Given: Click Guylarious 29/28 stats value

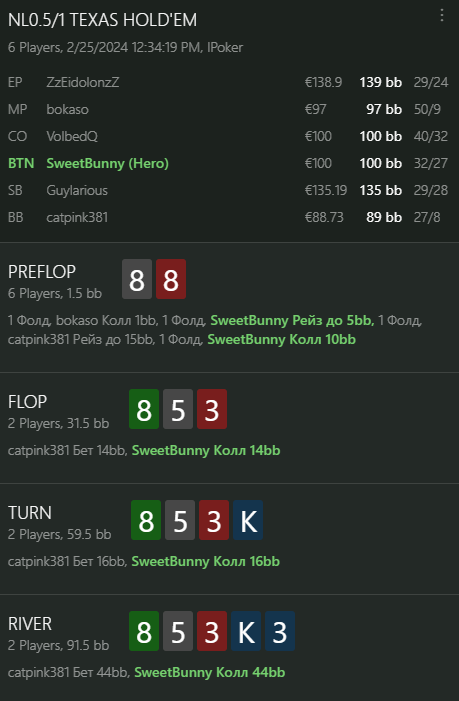Looking at the screenshot, I should (x=430, y=190).
